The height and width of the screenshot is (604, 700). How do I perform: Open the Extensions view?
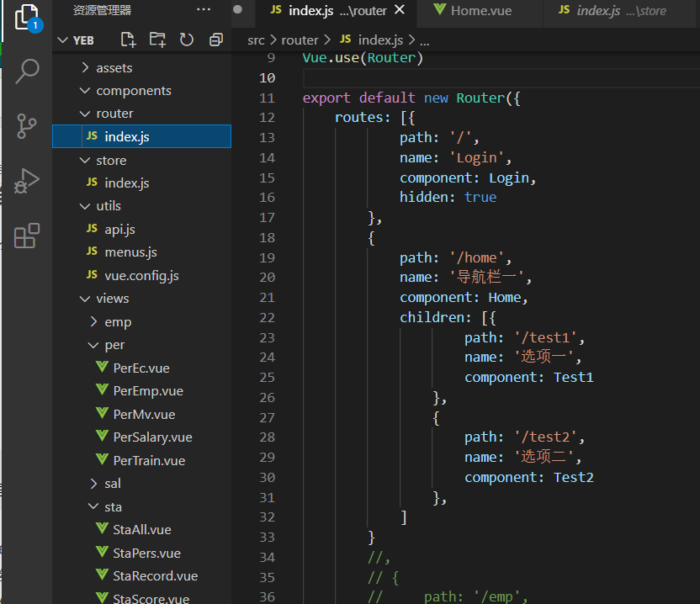[x=27, y=236]
